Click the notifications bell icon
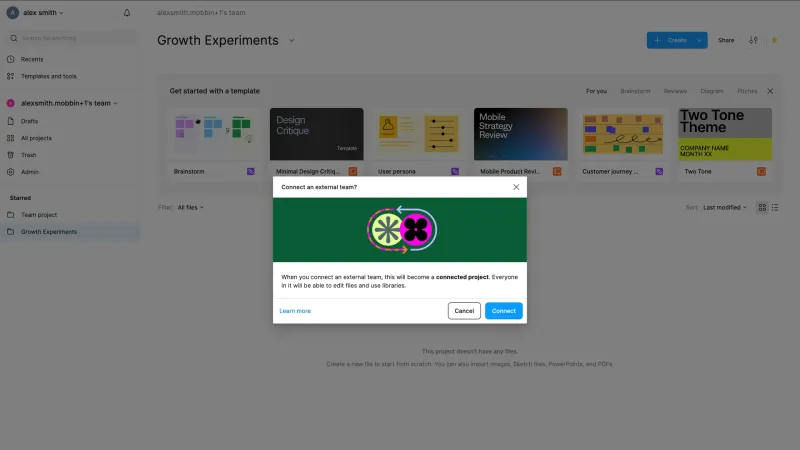The height and width of the screenshot is (450, 800). (x=127, y=13)
